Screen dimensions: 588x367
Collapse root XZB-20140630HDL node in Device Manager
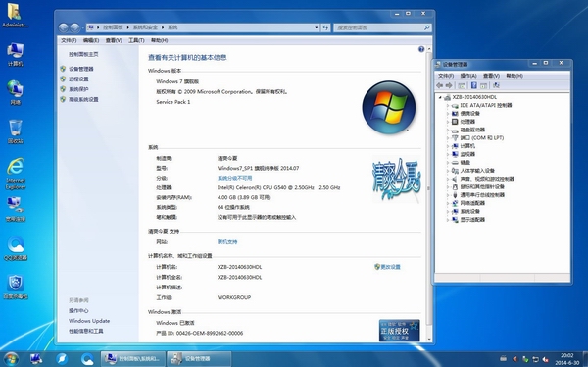click(x=440, y=97)
